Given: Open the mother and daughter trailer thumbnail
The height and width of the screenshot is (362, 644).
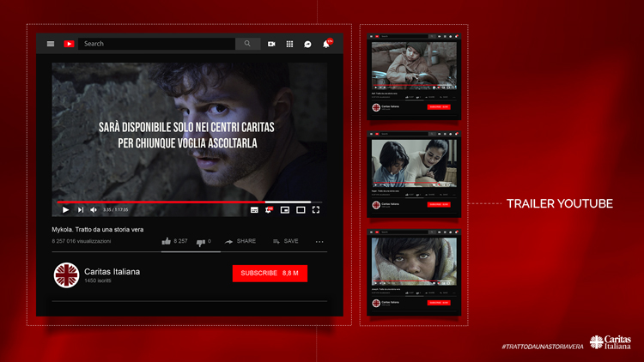Looking at the screenshot, I should click(414, 163).
